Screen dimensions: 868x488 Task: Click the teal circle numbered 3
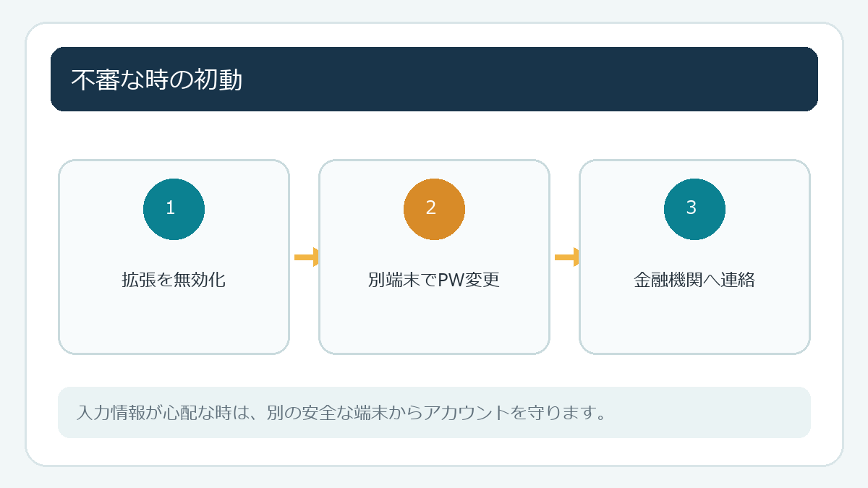(694, 209)
